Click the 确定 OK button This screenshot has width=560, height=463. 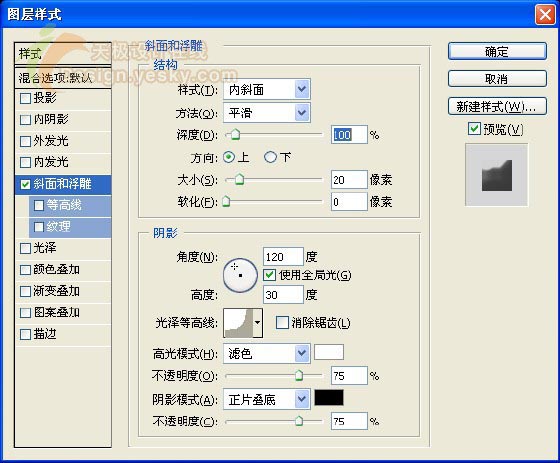[x=497, y=52]
